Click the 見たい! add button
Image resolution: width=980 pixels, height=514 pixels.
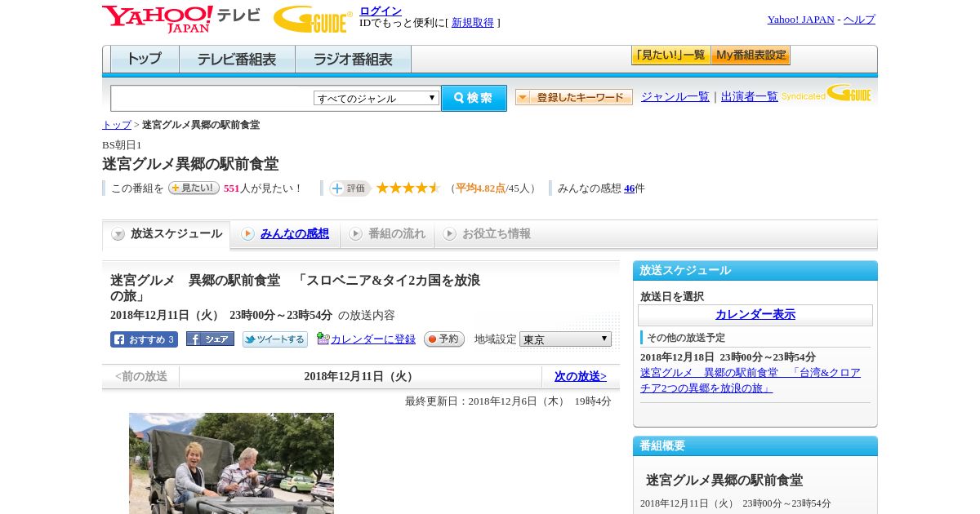(194, 188)
